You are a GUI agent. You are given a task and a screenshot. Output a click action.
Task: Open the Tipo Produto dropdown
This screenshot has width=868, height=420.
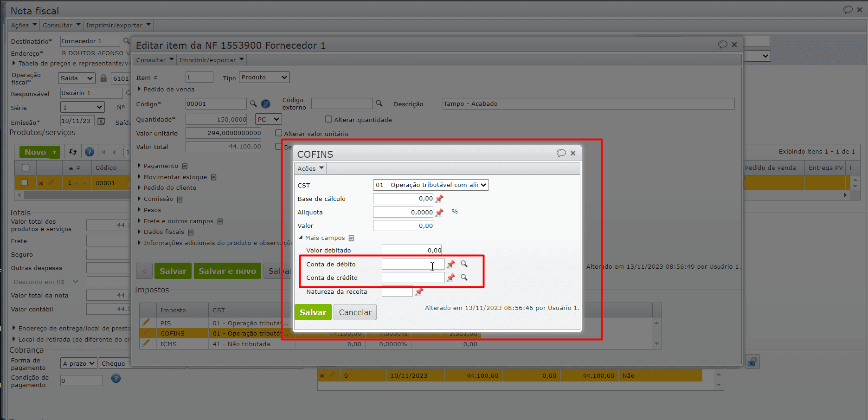[x=264, y=78]
